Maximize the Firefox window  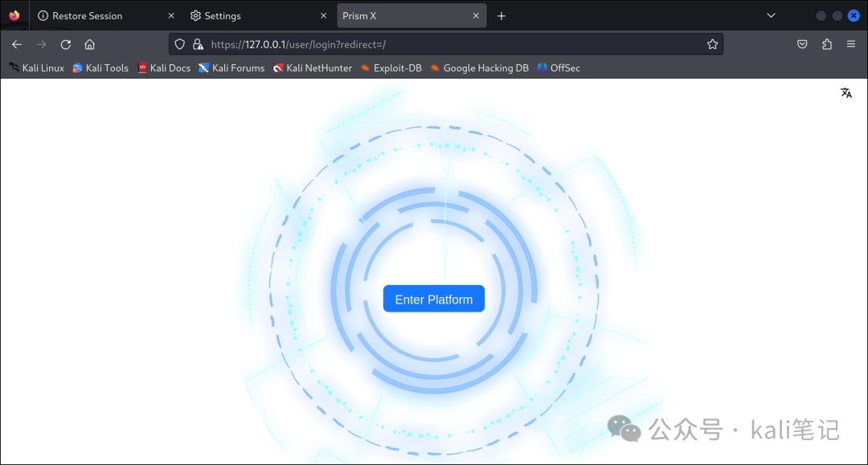(x=837, y=15)
